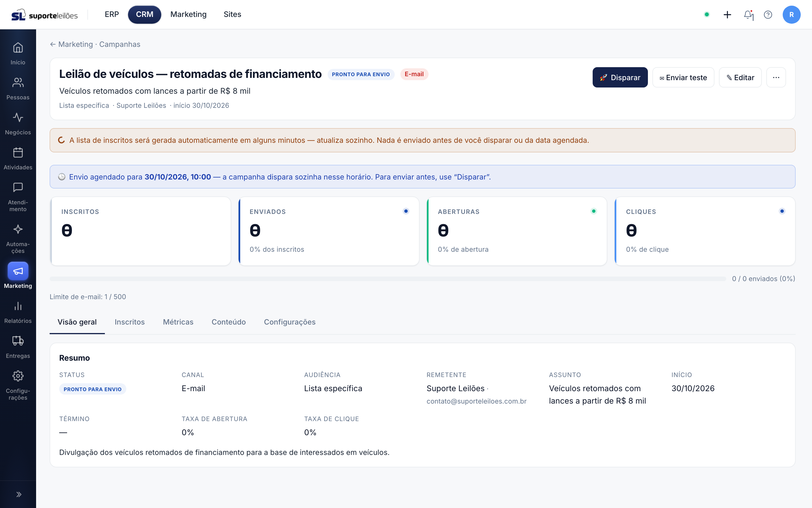Screen dimensions: 812x508
Task: Click the Disparar button
Action: (x=620, y=77)
